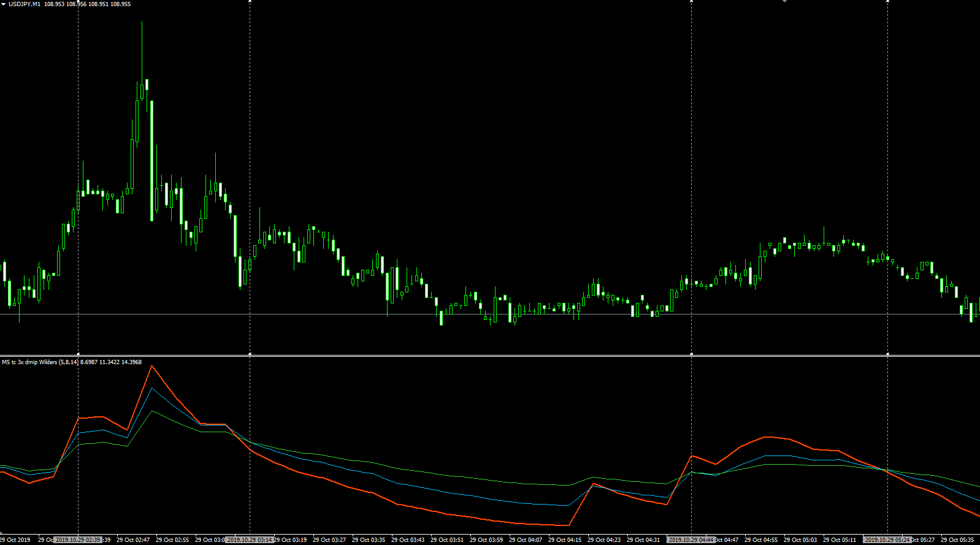Select the 2019.10.29 03:14 vertical line label
The width and height of the screenshot is (980, 545).
(250, 540)
